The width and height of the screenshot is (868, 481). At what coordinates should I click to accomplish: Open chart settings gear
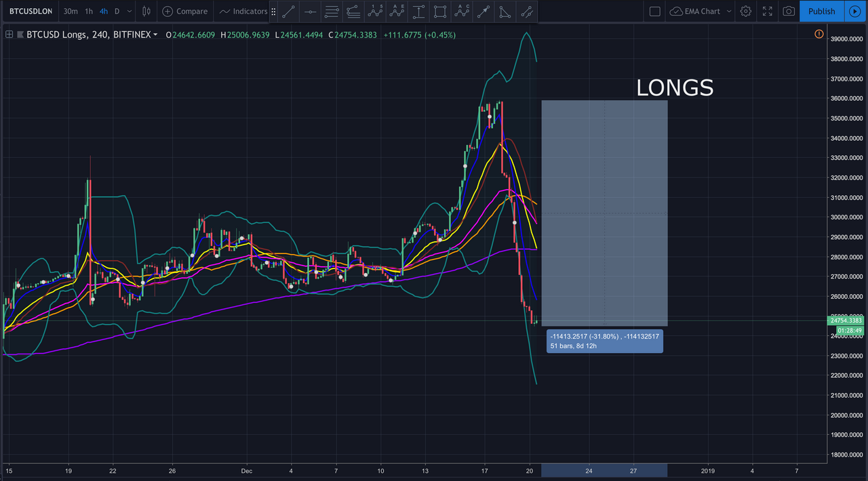click(746, 11)
